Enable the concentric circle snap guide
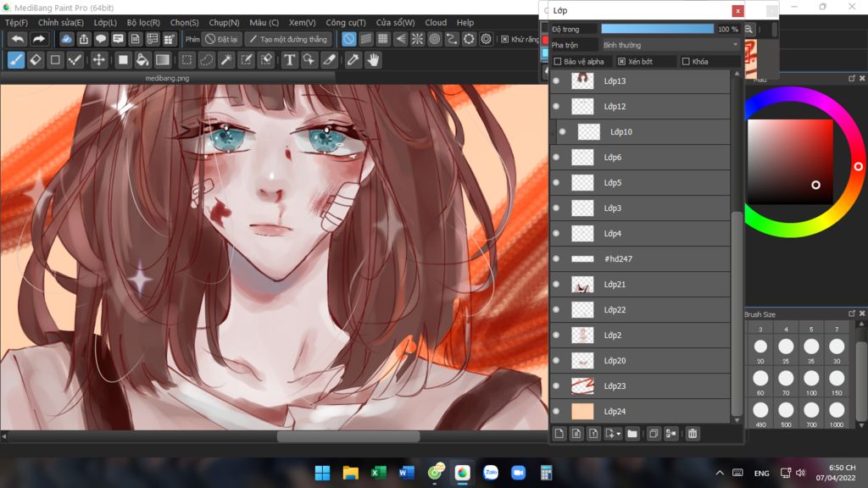The image size is (868, 488). pyautogui.click(x=435, y=39)
